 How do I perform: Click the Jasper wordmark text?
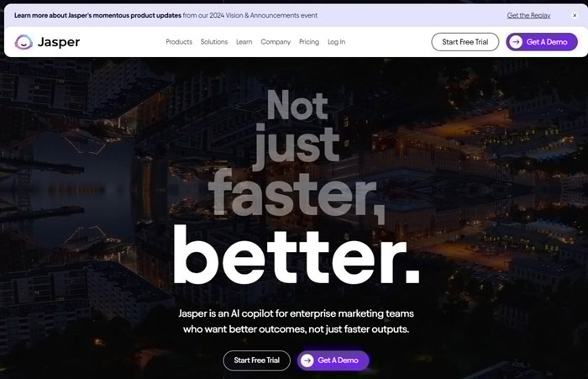59,42
